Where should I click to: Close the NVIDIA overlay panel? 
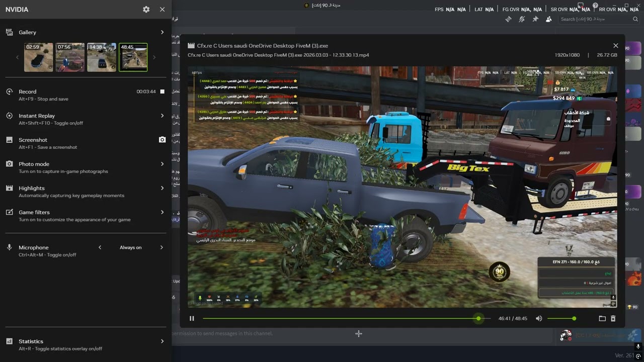[x=162, y=10]
